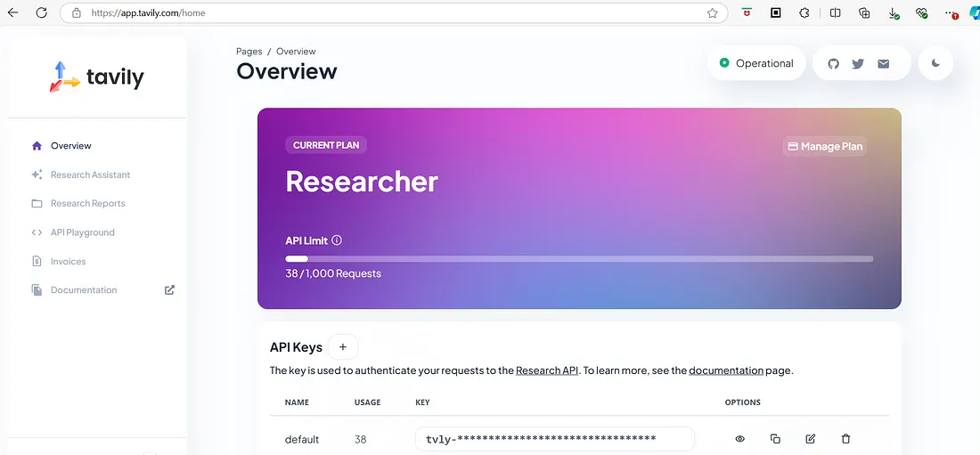Screen dimensions: 980x455
Task: Click the API Keys heading
Action: tap(297, 347)
